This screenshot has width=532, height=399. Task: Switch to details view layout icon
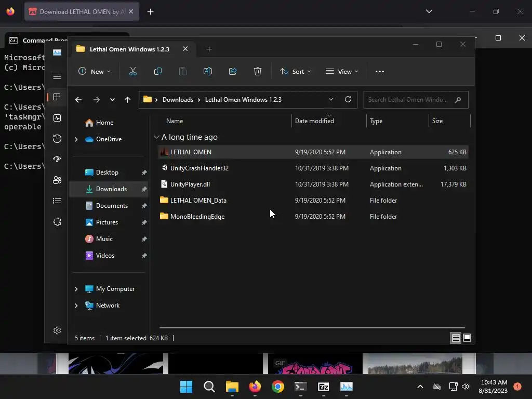(x=456, y=338)
